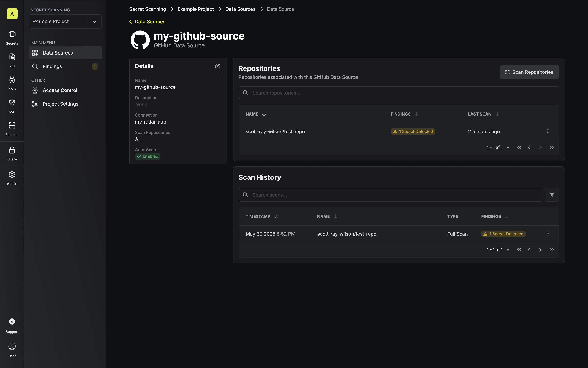Click 1 Secret Detected badge in Scan History
588x368 pixels.
pos(503,234)
